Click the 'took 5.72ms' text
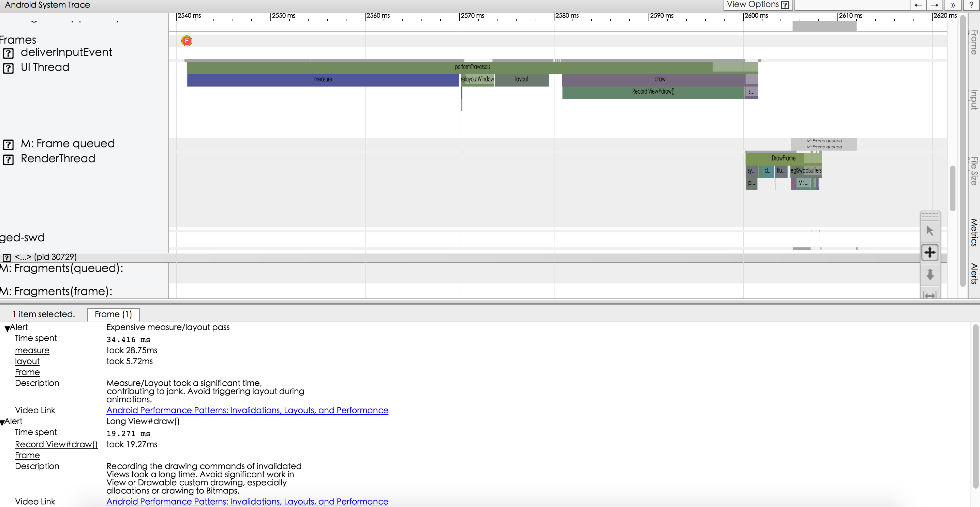Screen dimensions: 980x507 pyautogui.click(x=129, y=362)
